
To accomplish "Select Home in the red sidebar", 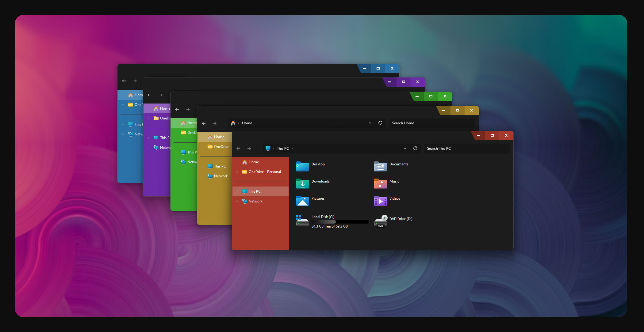I will pyautogui.click(x=254, y=162).
